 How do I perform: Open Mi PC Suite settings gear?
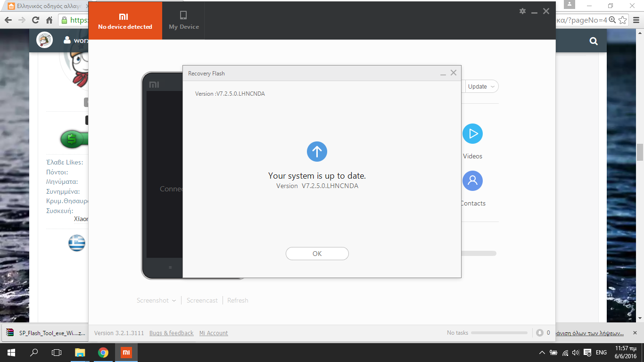(x=522, y=11)
